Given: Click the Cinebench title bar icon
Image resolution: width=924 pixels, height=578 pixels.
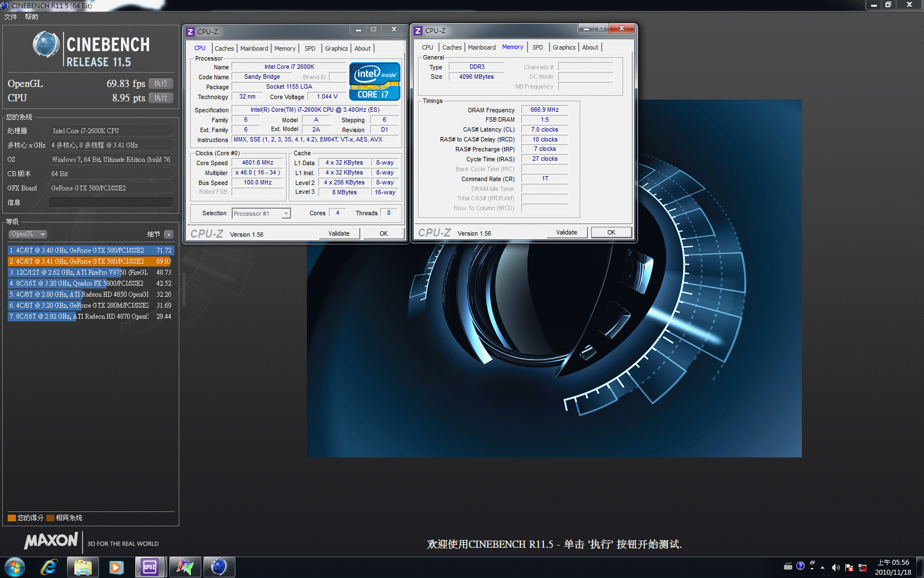Looking at the screenshot, I should 5,6.
